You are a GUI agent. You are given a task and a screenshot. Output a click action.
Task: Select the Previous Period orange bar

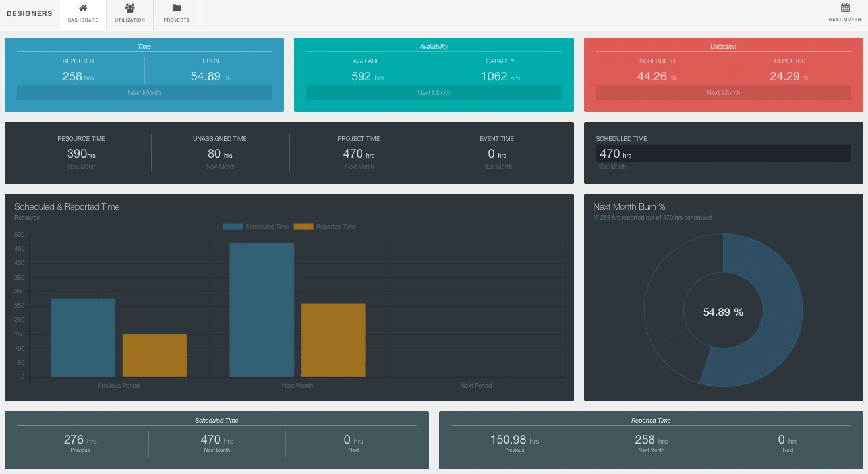pos(154,353)
